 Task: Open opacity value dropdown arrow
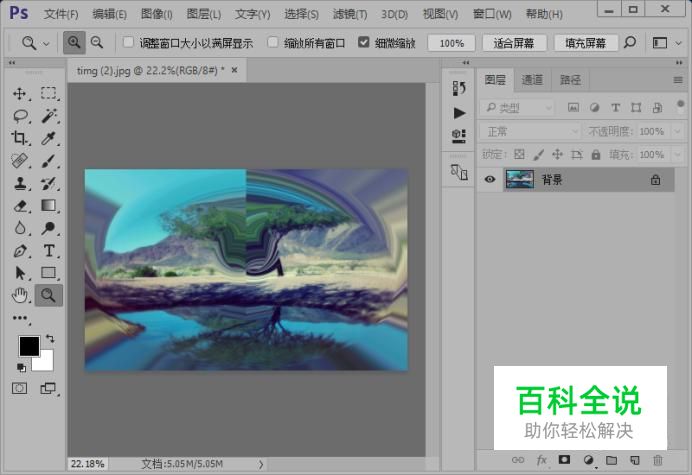click(x=678, y=132)
